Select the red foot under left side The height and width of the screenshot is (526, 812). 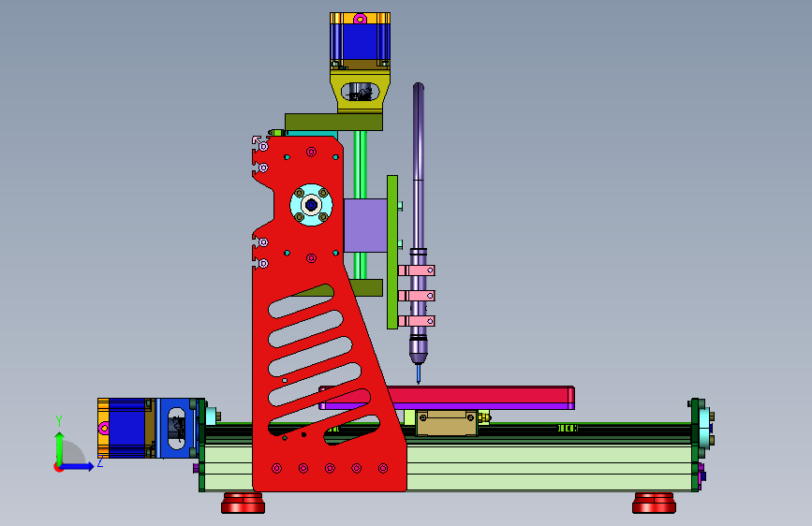[x=243, y=503]
